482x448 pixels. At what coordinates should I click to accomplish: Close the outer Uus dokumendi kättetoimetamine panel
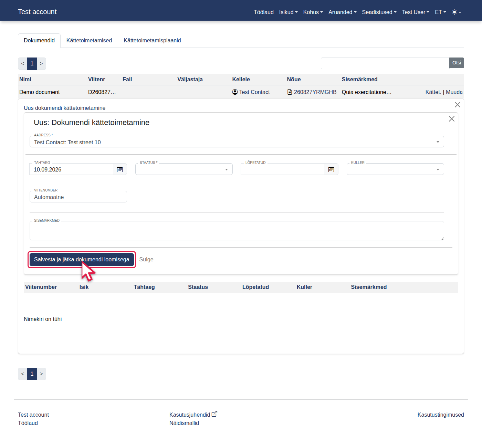click(x=458, y=105)
